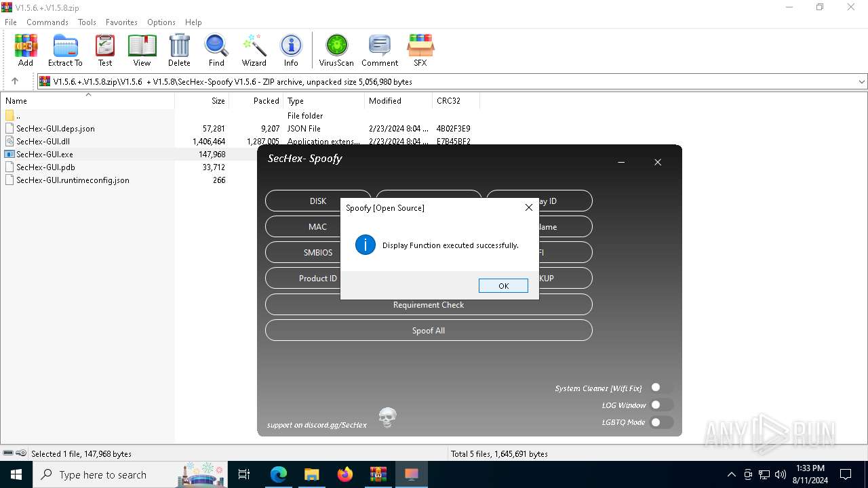Close the Spoofy message dialog
The height and width of the screenshot is (488, 868).
point(529,207)
